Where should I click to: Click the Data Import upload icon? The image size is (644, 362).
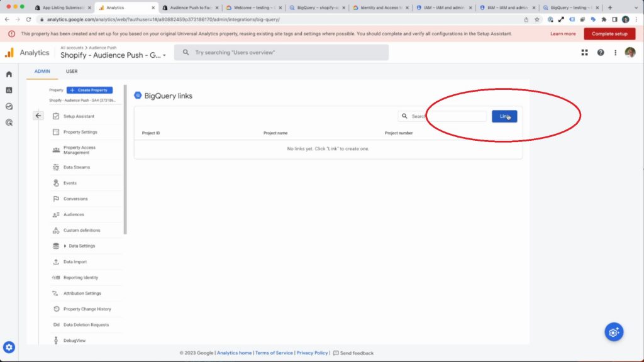[x=56, y=262]
